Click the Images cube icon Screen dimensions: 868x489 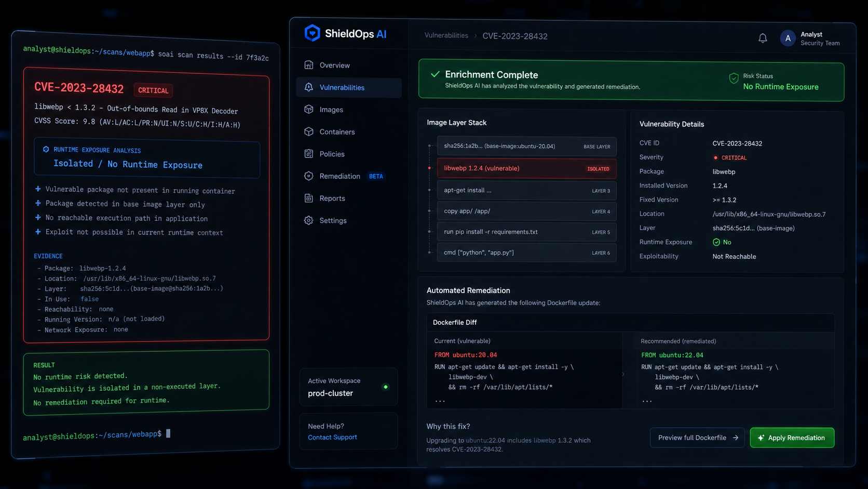[309, 110]
